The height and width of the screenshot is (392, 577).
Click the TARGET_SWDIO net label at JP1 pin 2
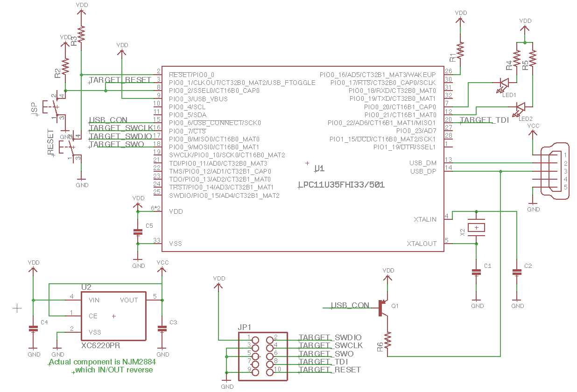tap(330, 337)
